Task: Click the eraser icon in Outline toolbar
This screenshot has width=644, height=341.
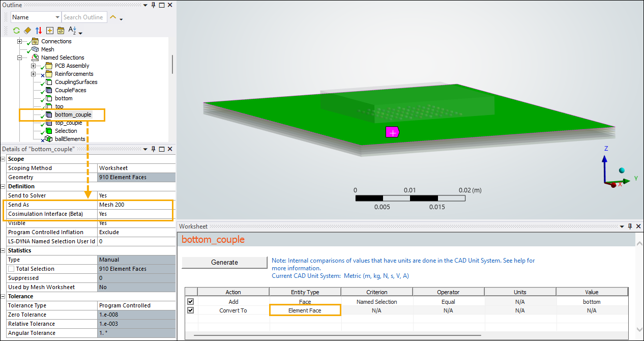Action: click(27, 31)
